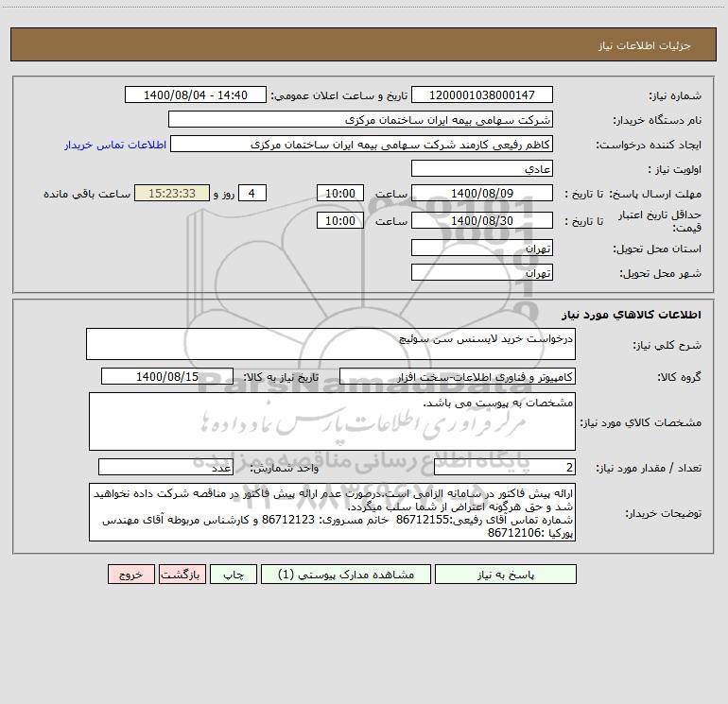Click the 'ایجاد کننده درخواست:' label
The image size is (728, 704).
point(649,146)
